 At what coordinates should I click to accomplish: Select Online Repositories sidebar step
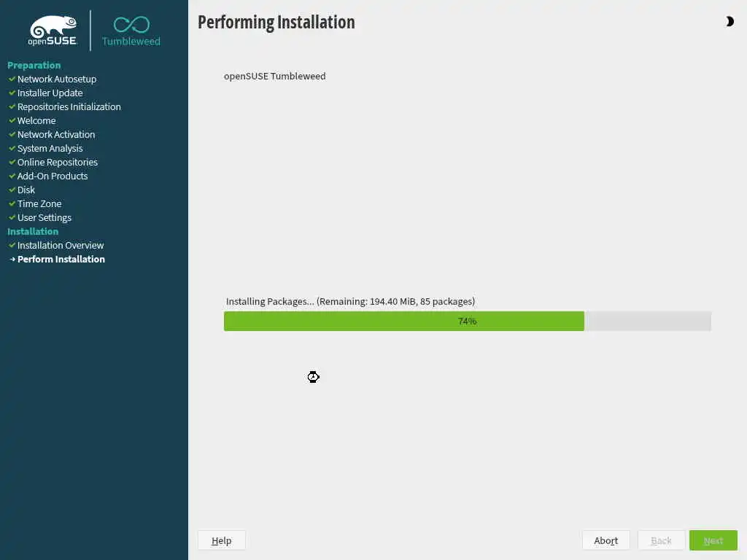click(x=58, y=163)
